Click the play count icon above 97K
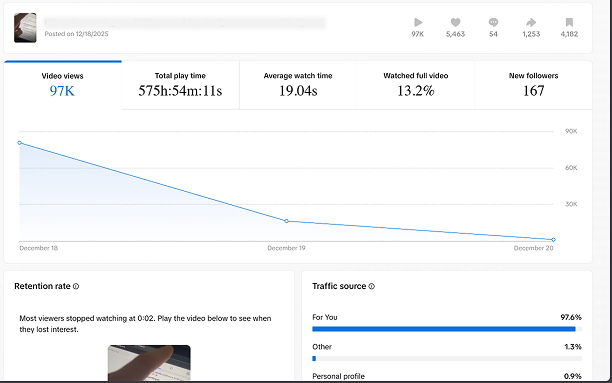 pos(418,22)
